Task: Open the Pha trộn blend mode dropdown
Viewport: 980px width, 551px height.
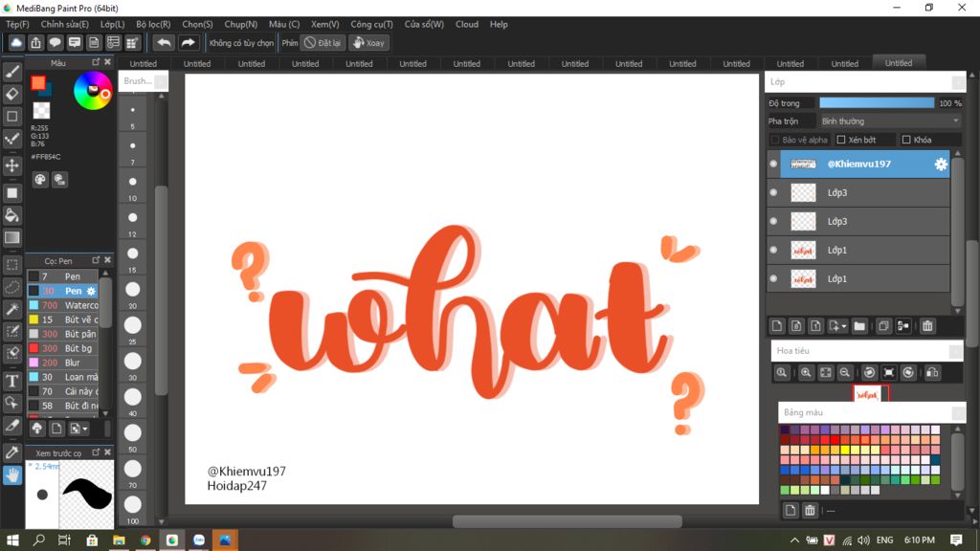Action: tap(890, 121)
